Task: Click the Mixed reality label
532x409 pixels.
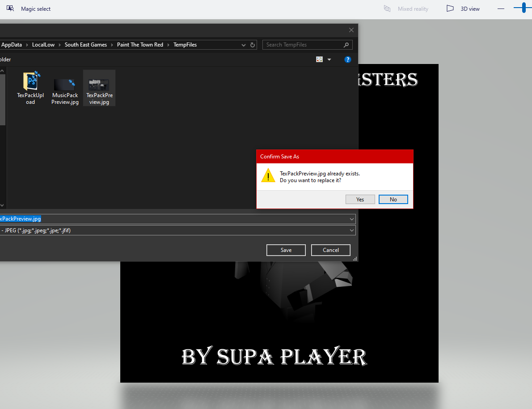Action: [x=413, y=9]
